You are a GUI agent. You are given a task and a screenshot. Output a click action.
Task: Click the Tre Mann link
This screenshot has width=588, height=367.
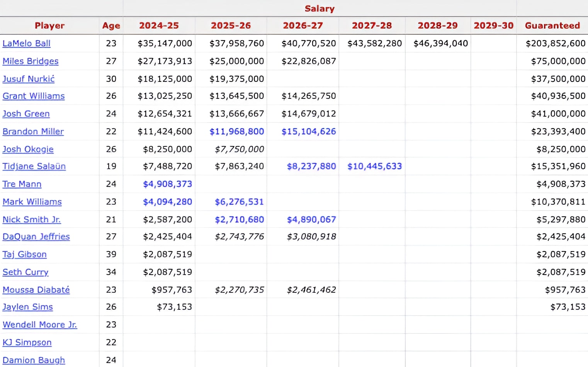[x=22, y=184]
